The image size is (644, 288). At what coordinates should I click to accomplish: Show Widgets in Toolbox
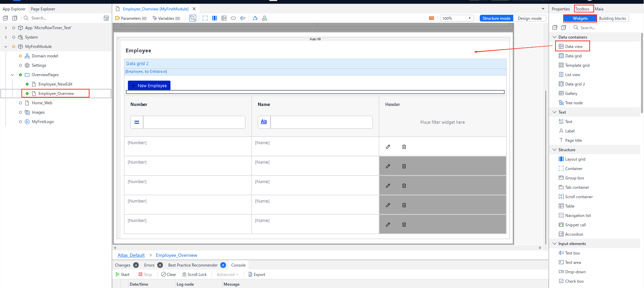580,18
